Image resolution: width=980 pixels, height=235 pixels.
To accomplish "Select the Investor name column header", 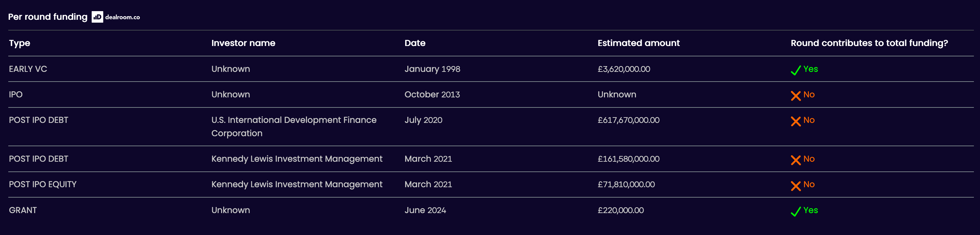I will click(243, 43).
